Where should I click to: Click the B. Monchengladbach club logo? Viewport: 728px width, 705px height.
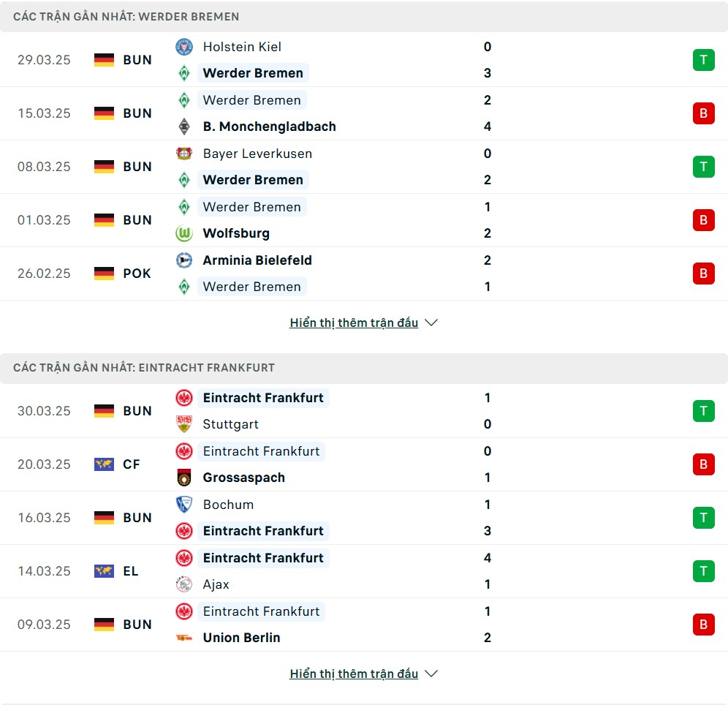tap(184, 127)
